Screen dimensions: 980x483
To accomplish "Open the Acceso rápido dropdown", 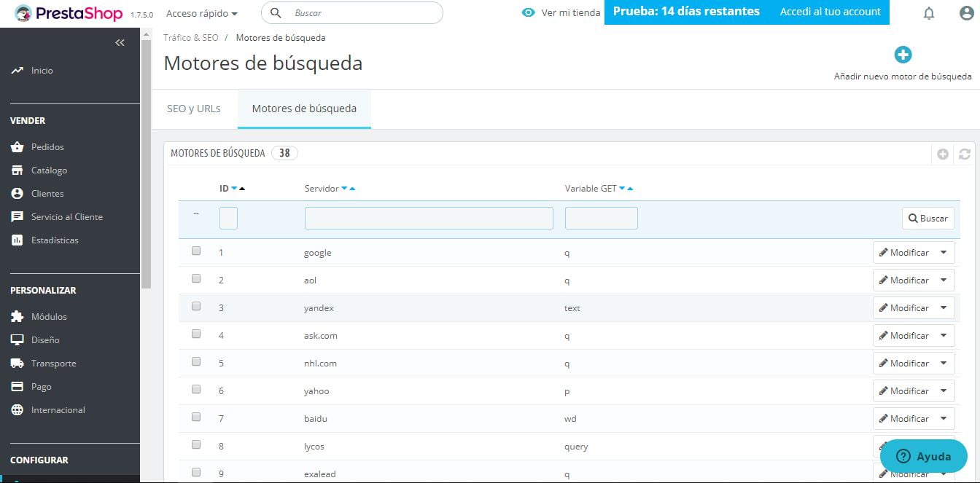I will (x=202, y=12).
